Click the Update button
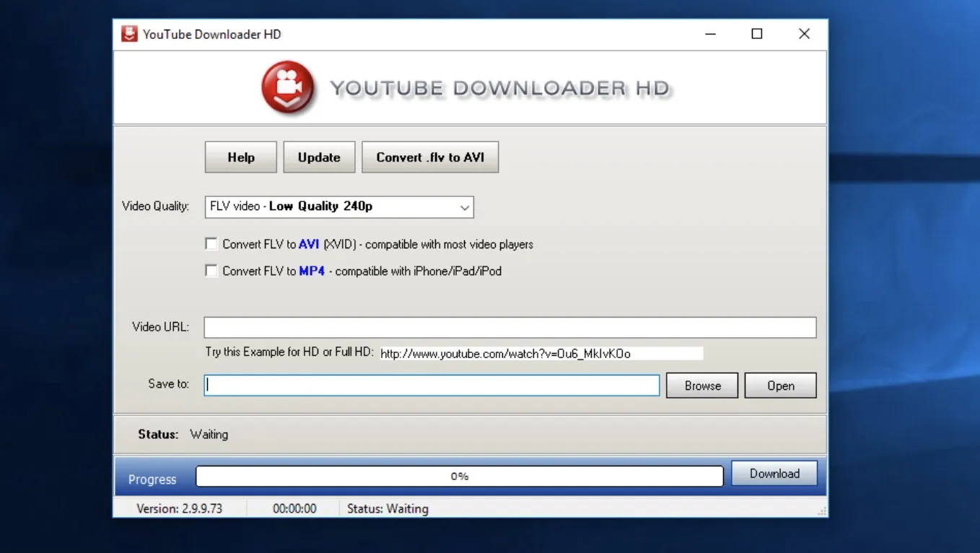This screenshot has height=553, width=980. [319, 157]
